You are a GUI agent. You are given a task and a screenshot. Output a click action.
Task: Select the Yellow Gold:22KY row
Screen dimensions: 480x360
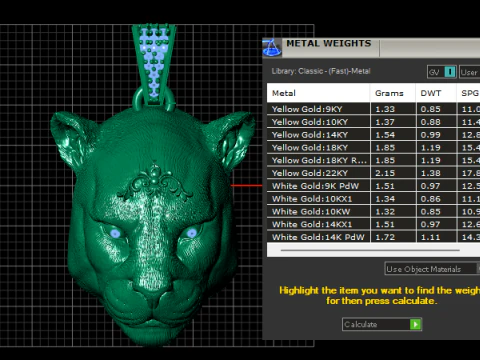coord(373,173)
